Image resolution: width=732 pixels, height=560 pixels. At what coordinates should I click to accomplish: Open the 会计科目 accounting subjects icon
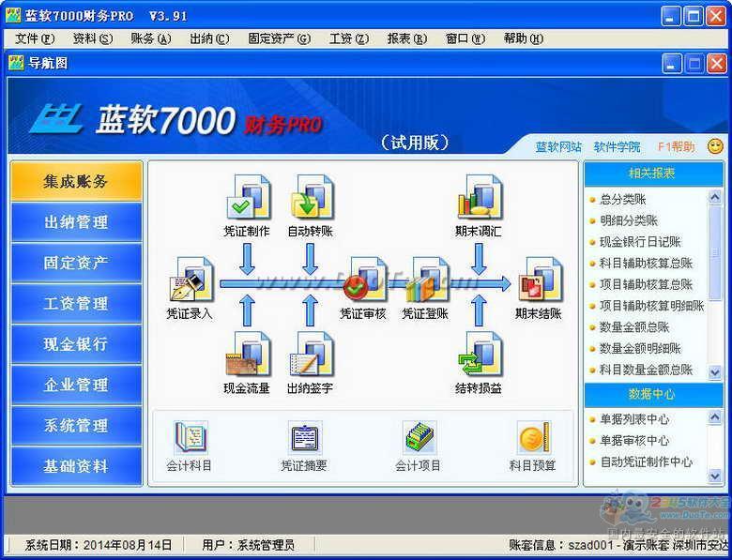click(x=190, y=438)
